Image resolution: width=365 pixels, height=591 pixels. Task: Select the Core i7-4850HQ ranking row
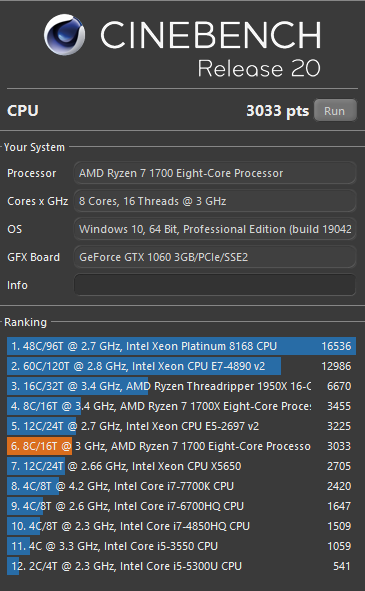(181, 526)
